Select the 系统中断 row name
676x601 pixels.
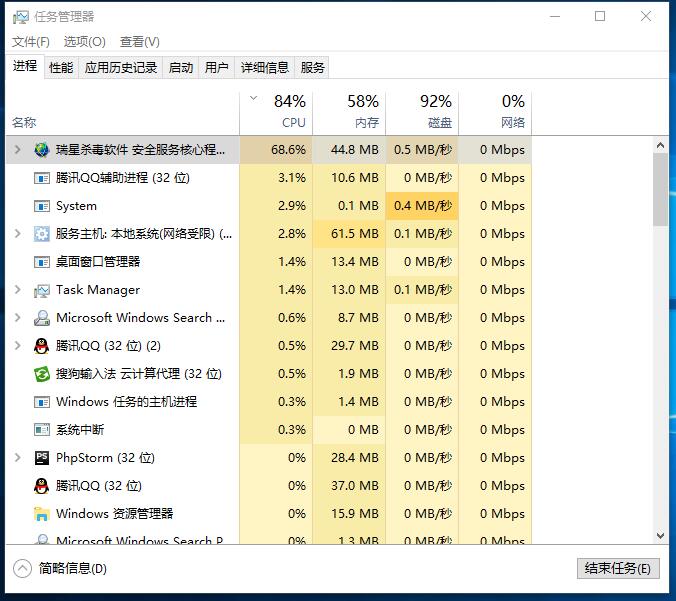(80, 430)
